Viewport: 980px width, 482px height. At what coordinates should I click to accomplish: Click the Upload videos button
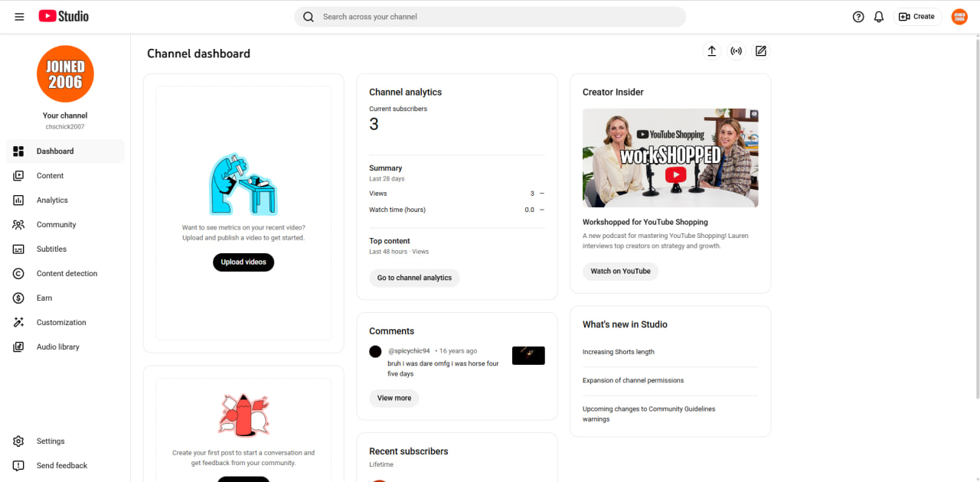click(243, 262)
